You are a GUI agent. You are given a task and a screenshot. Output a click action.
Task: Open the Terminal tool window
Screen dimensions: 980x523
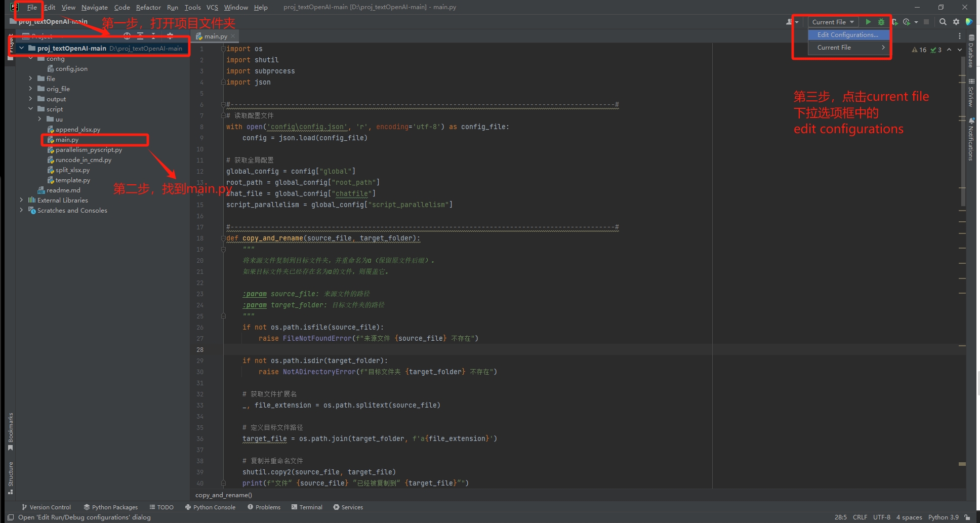pos(307,507)
